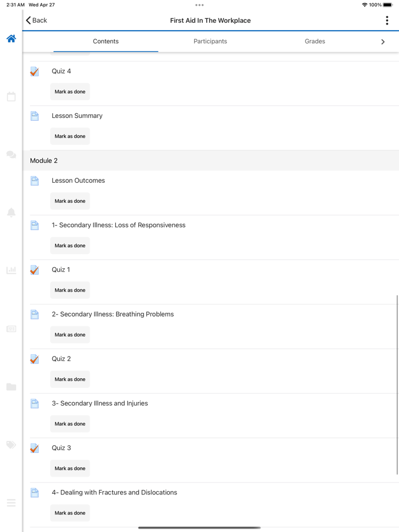
Task: Open the calendar icon in sidebar
Action: [x=11, y=97]
